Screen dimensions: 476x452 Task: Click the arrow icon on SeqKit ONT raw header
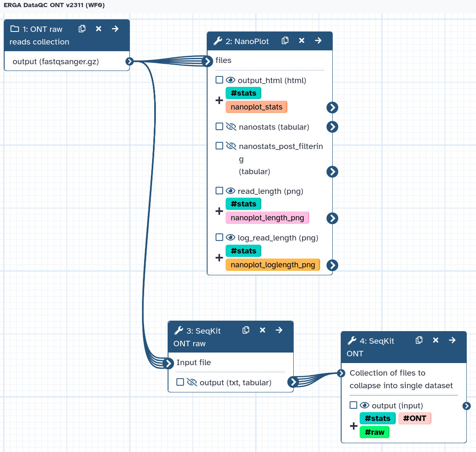coord(279,330)
